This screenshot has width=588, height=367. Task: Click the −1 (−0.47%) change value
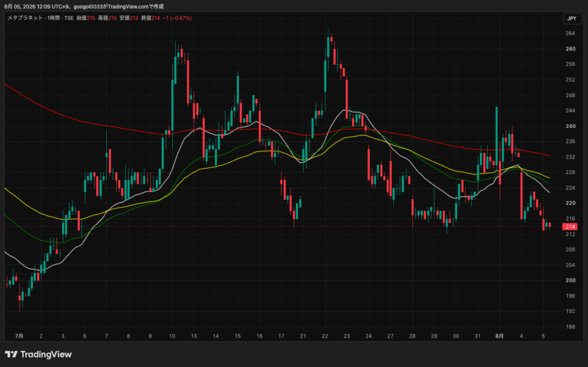(177, 18)
